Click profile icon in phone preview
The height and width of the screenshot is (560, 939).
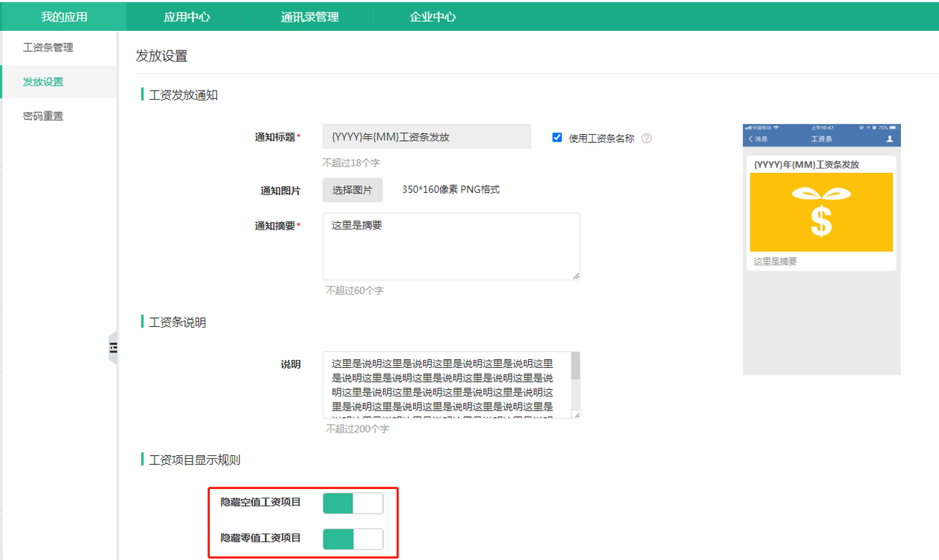[890, 139]
